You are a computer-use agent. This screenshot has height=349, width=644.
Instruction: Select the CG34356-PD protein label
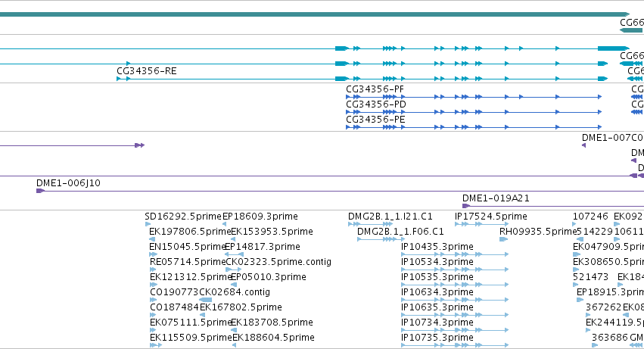point(376,104)
